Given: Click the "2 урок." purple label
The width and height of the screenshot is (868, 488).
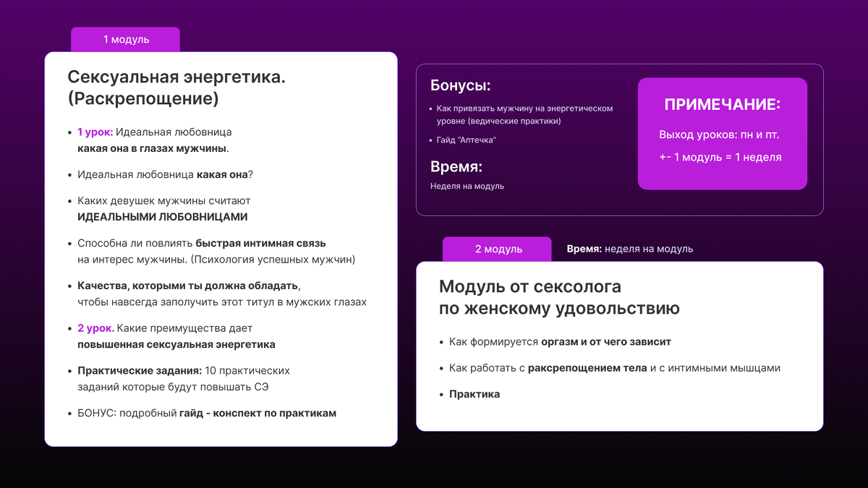Looking at the screenshot, I should 95,329.
